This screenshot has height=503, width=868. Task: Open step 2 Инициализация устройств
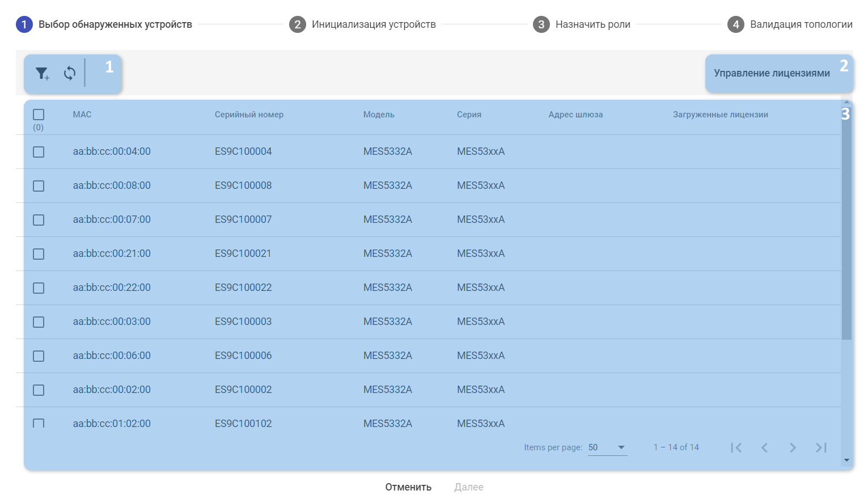pos(363,24)
